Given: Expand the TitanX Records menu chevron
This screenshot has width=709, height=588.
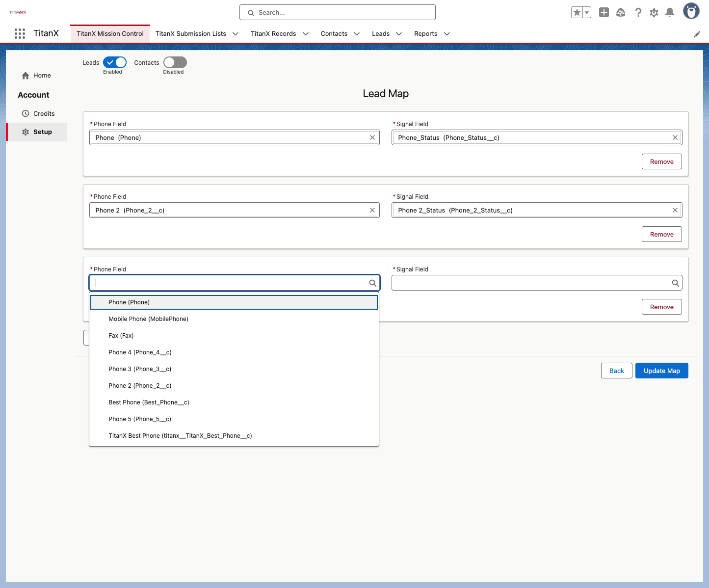Looking at the screenshot, I should pos(306,34).
